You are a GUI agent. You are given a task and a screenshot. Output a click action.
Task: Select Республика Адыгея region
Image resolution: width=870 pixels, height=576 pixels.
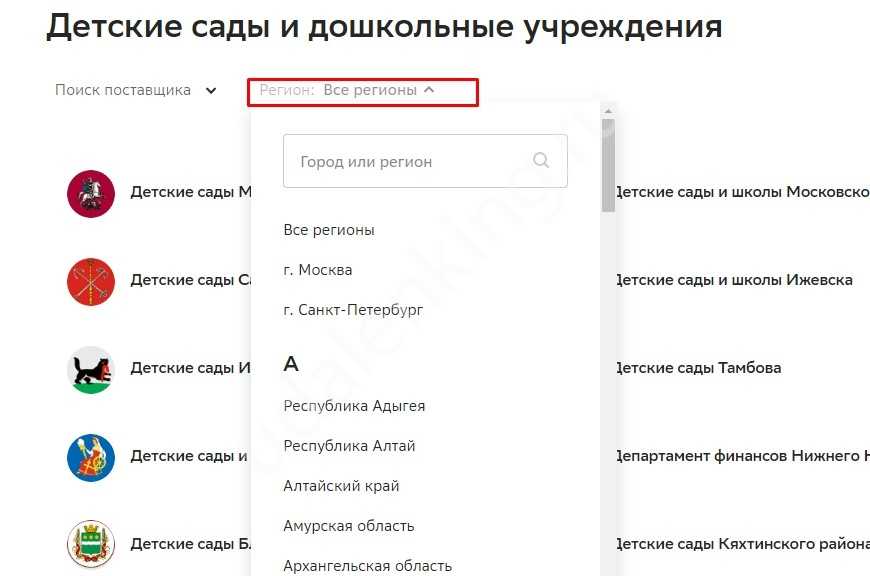(354, 406)
